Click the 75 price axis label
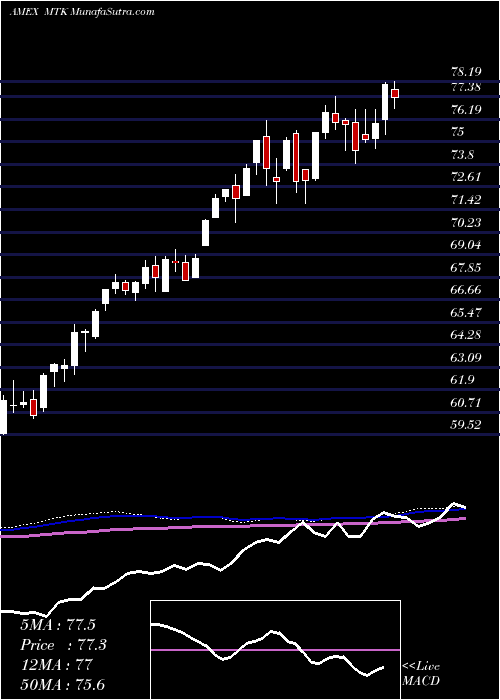The height and width of the screenshot is (700, 500). 458,132
